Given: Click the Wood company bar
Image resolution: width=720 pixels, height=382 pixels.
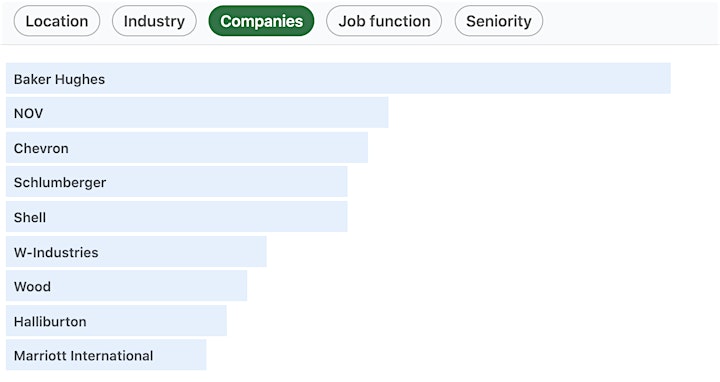Looking at the screenshot, I should [x=126, y=286].
